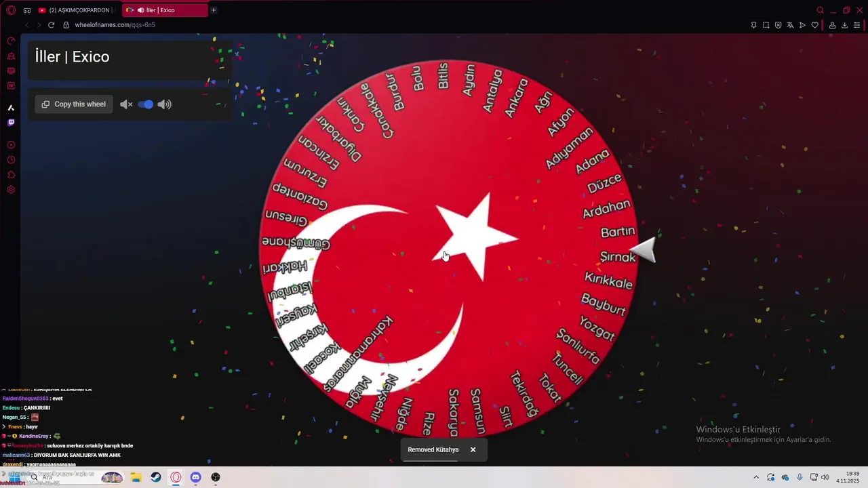Go forward to next page
Viewport: 868px width, 488px height.
click(x=39, y=25)
